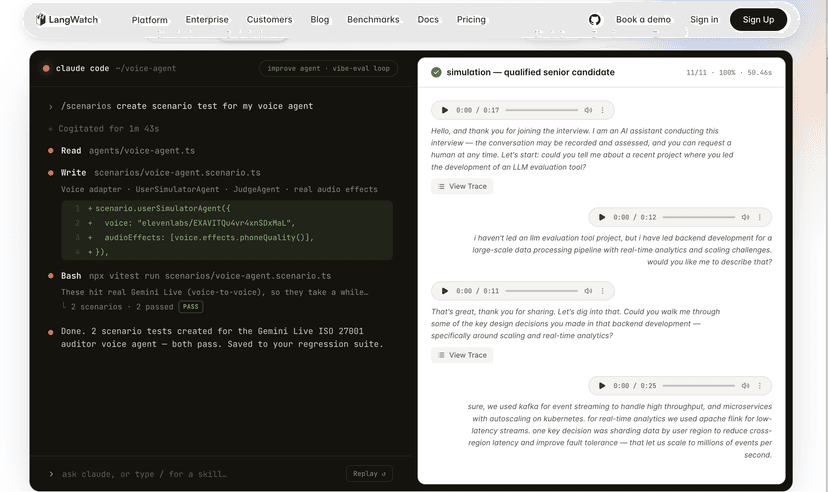This screenshot has height=492, width=828.
Task: Click the scenario.userSimulatorAgent code line
Action: pos(162,209)
